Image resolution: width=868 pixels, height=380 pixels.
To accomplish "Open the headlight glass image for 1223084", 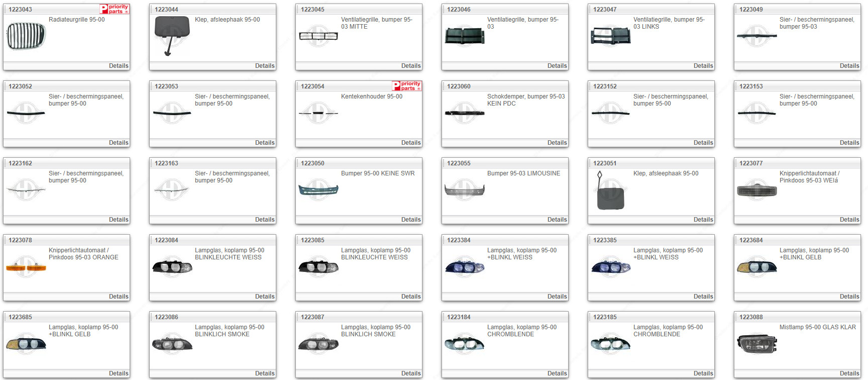I will coord(172,267).
